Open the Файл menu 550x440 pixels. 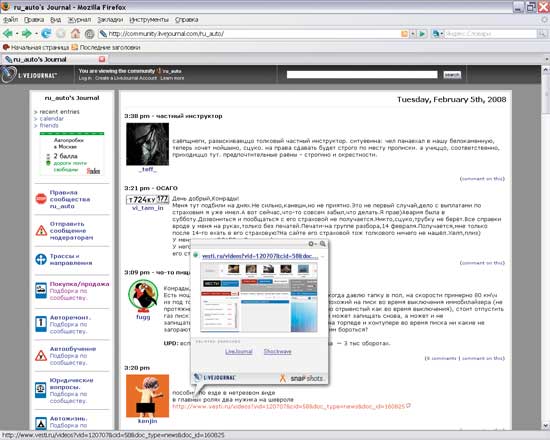(x=11, y=20)
